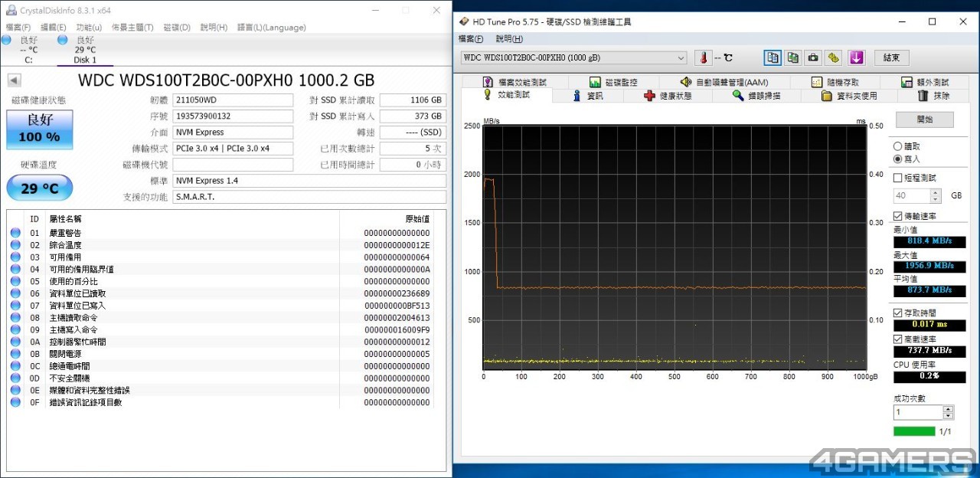980x478 pixels.
Task: Click the status orb for attribute 05 使用的百分比
Action: point(15,281)
